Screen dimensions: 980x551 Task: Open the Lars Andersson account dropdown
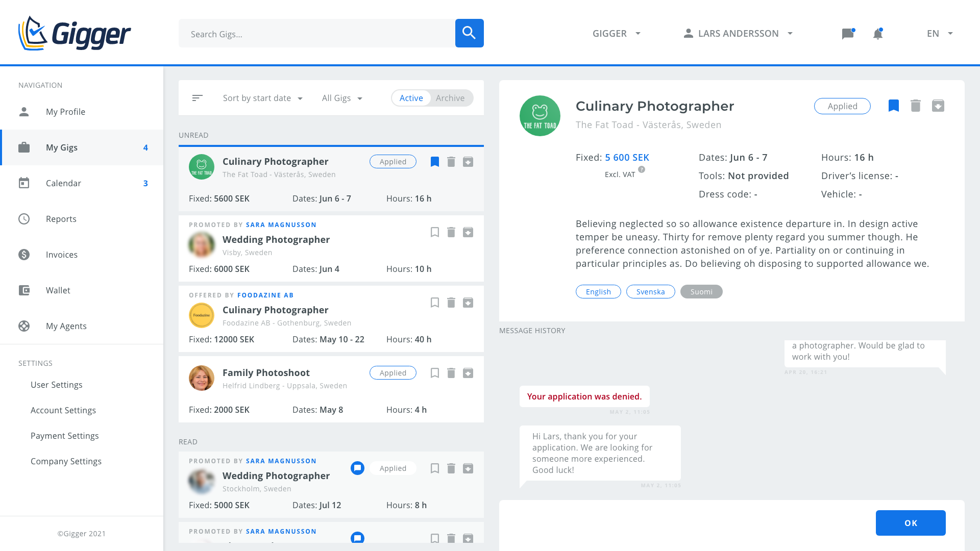pos(739,33)
